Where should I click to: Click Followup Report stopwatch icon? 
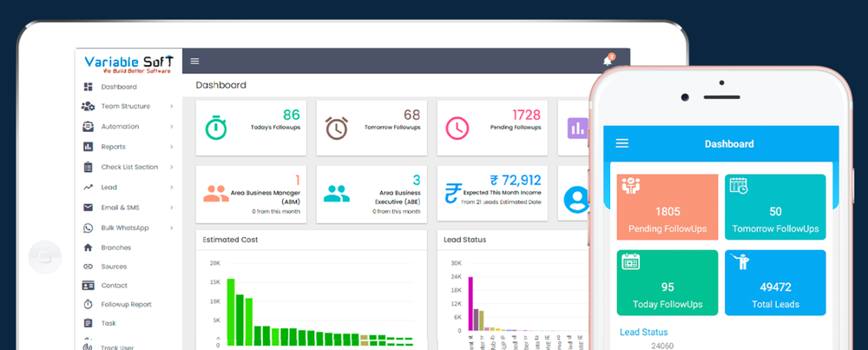[x=88, y=304]
